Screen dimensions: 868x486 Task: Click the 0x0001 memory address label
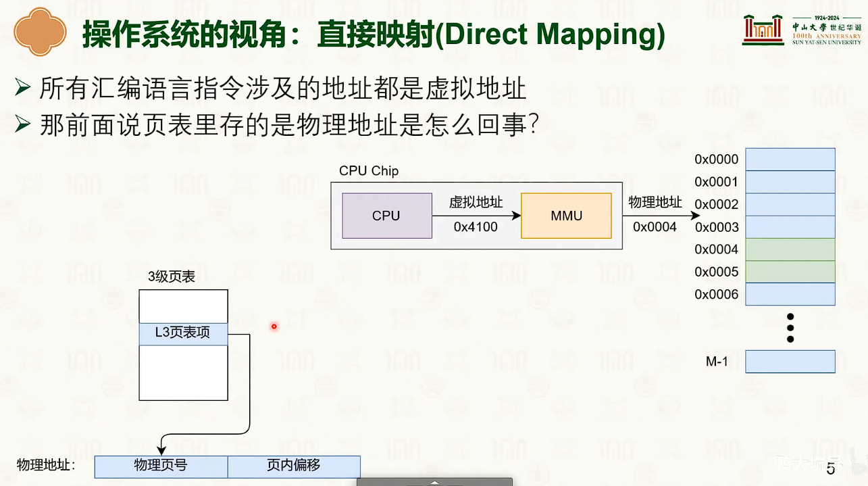click(x=717, y=182)
